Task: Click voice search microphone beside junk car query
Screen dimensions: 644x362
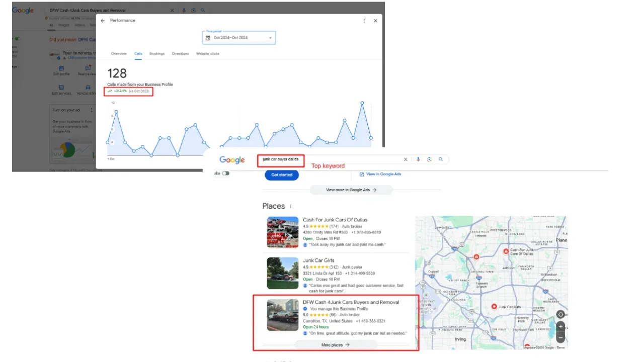Action: click(x=418, y=159)
